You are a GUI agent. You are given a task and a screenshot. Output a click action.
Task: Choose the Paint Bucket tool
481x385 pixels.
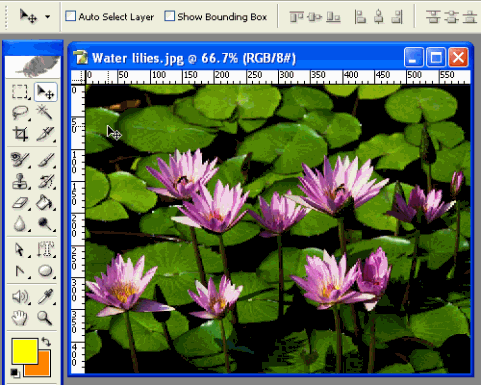(x=45, y=203)
